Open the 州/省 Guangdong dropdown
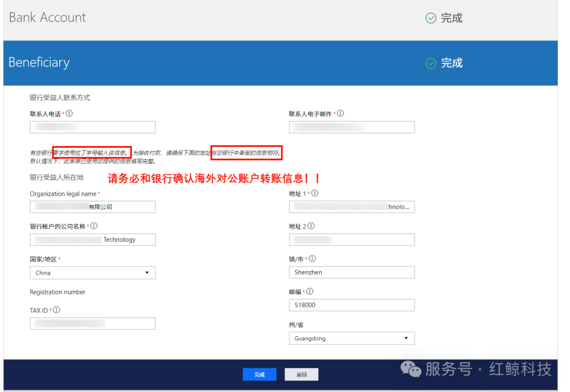 [352, 338]
